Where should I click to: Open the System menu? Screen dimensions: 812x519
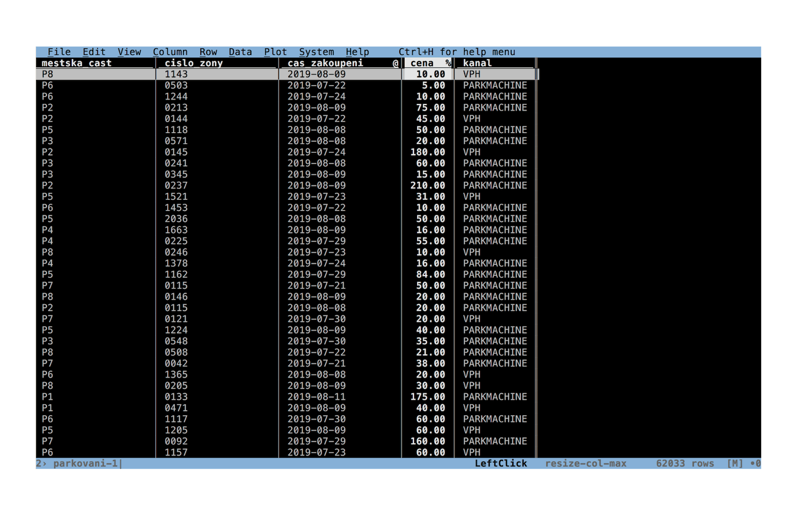tap(317, 52)
